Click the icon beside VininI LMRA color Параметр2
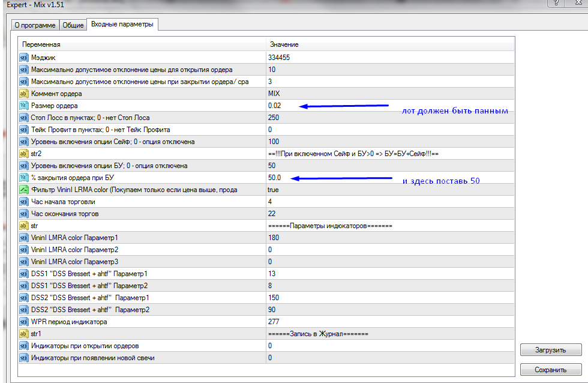Screen dimensions: 588x383 tap(23, 250)
